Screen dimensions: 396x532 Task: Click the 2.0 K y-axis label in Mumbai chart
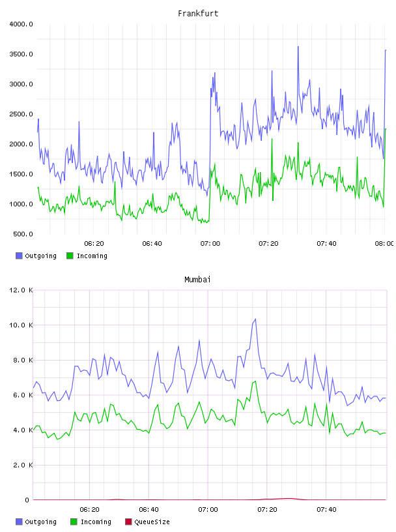click(23, 465)
